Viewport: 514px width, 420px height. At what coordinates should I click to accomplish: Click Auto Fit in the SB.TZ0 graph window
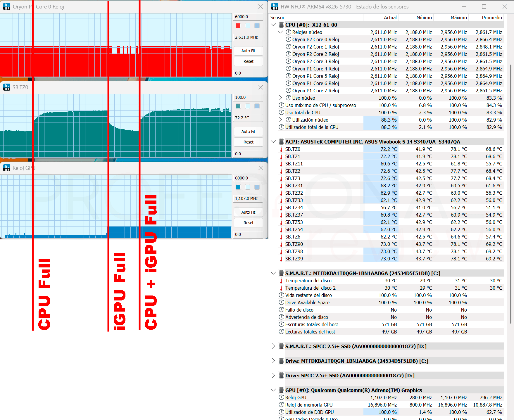pyautogui.click(x=248, y=132)
